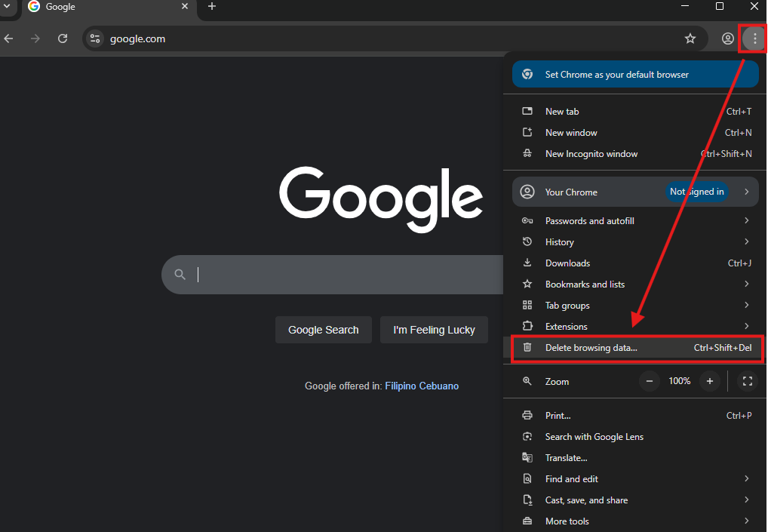
Task: Click the Google Search button
Action: [323, 330]
